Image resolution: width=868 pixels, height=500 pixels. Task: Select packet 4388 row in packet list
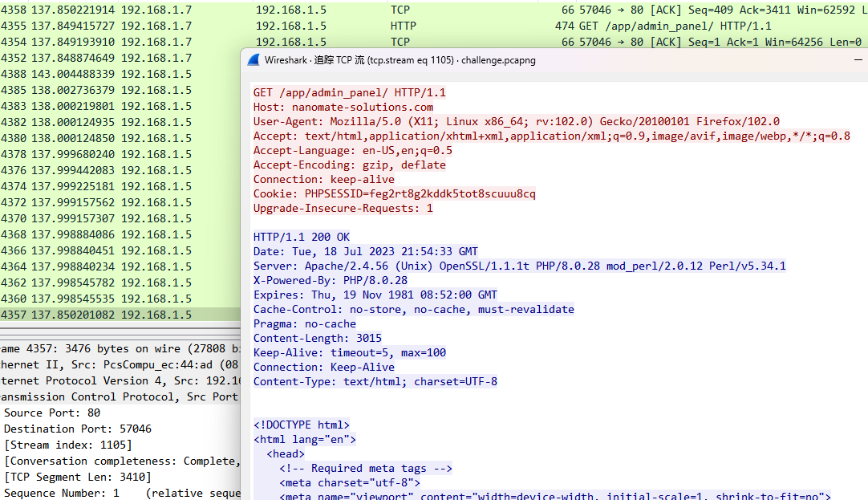120,74
